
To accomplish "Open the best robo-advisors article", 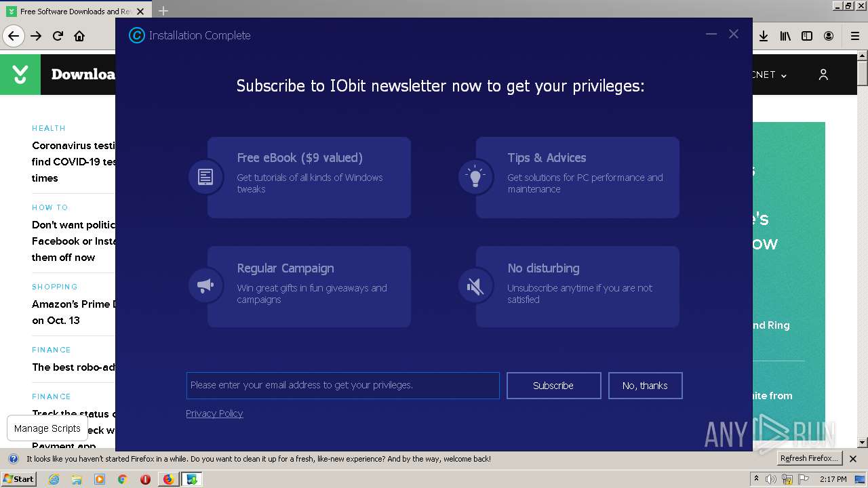I will click(x=73, y=367).
